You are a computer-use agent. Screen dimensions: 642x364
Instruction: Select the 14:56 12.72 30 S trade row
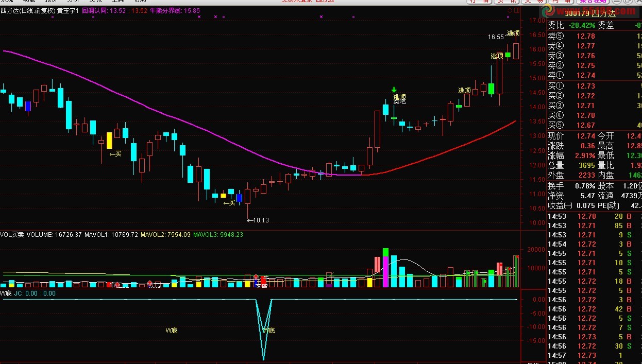tap(595, 346)
